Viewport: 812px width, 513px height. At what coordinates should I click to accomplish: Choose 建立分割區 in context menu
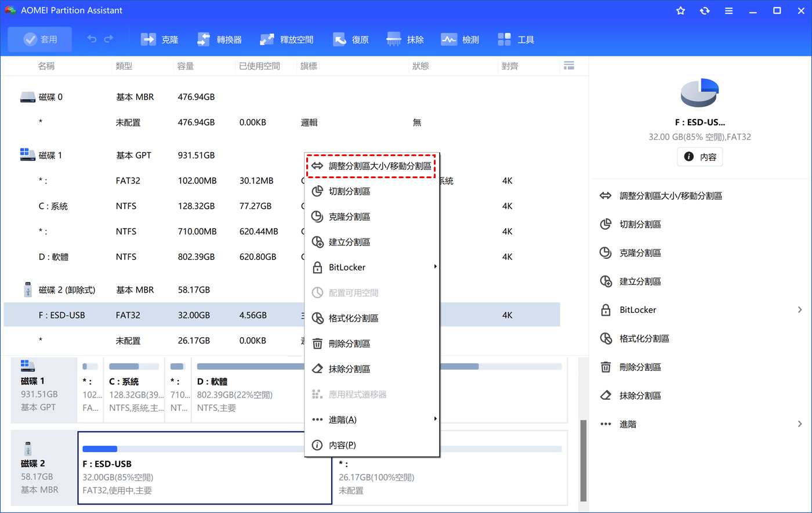pos(371,242)
